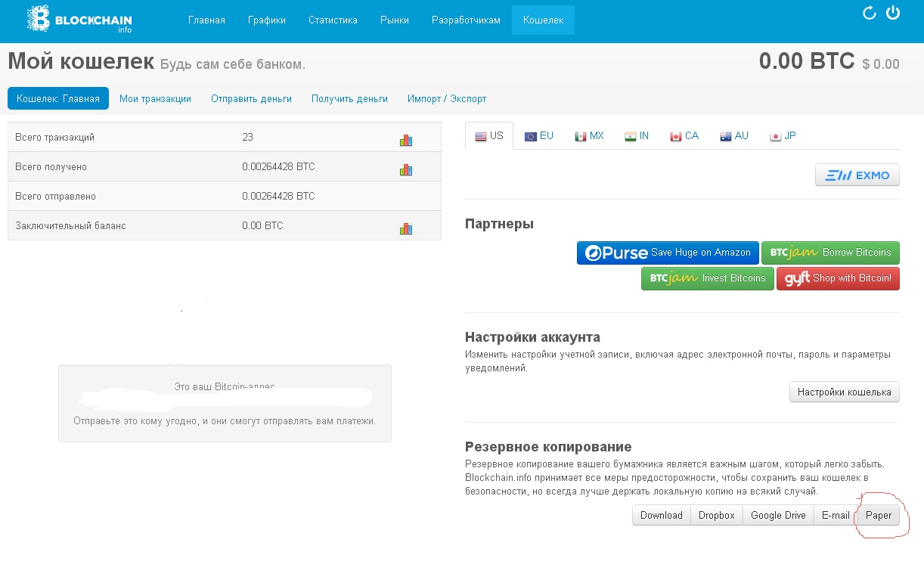Open Отправить деньги section
Image resolution: width=924 pixels, height=583 pixels.
[251, 99]
